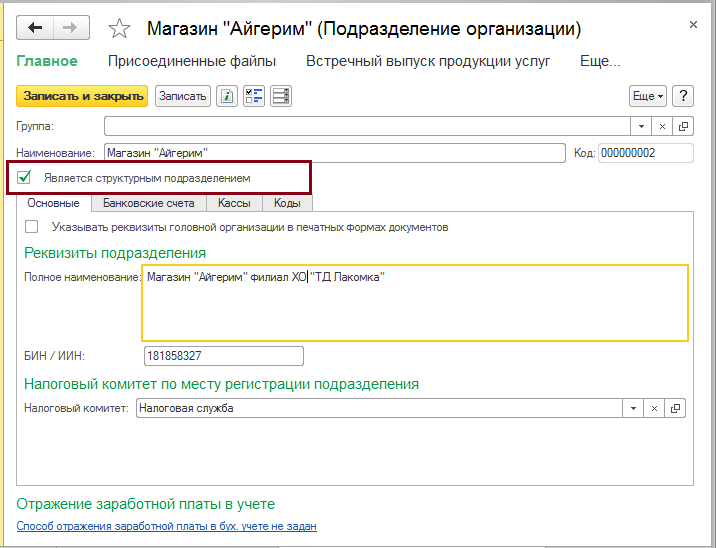This screenshot has height=548, width=717.
Task: Expand the Налоговый комитет dropdown
Action: [x=633, y=408]
